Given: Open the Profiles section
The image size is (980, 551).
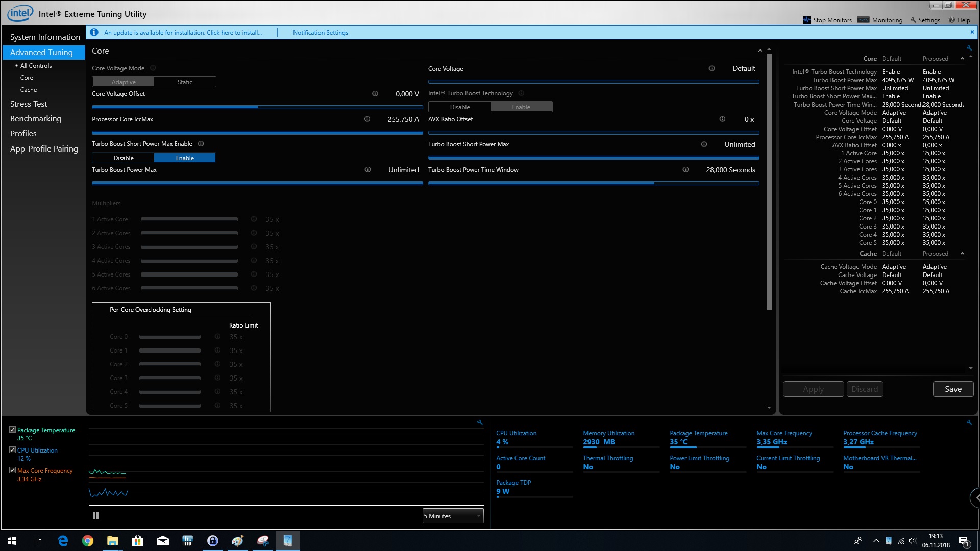Looking at the screenshot, I should click(x=23, y=133).
